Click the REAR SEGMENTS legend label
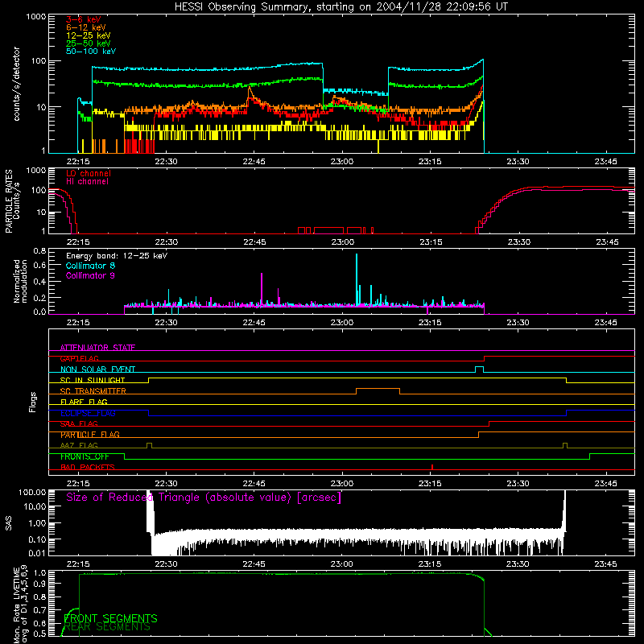644x644 pixels. click(x=108, y=626)
